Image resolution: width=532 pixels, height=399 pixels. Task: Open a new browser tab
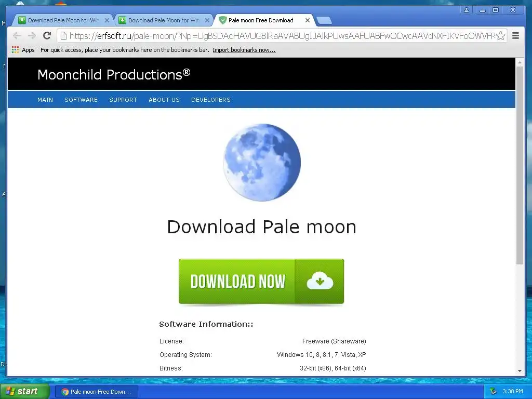point(324,21)
